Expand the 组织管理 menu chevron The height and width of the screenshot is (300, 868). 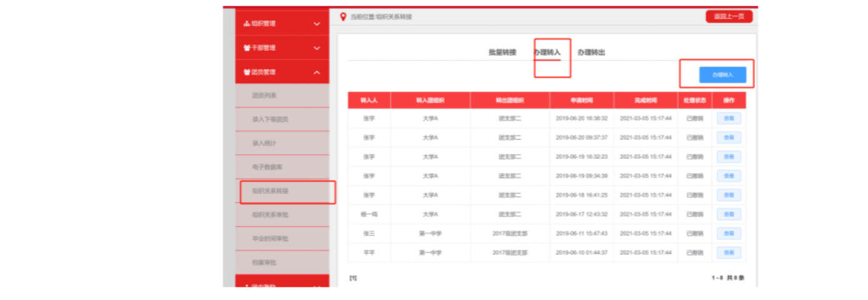point(317,24)
